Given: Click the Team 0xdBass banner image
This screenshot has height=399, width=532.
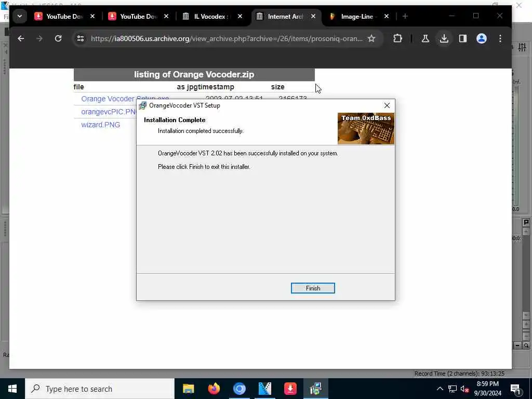Looking at the screenshot, I should click(366, 129).
